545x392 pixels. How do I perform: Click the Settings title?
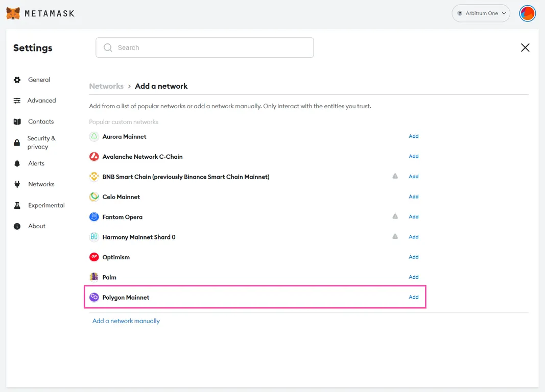coord(33,48)
